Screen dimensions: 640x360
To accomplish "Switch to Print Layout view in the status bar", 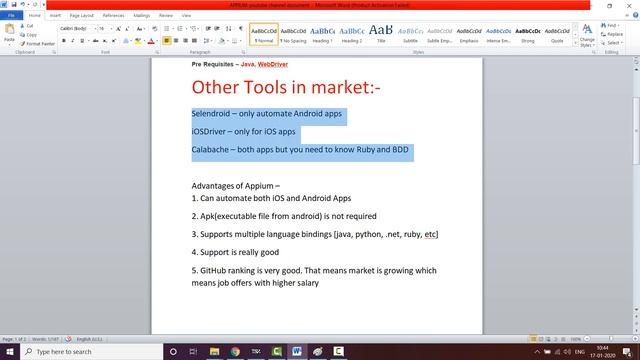I will [533, 339].
